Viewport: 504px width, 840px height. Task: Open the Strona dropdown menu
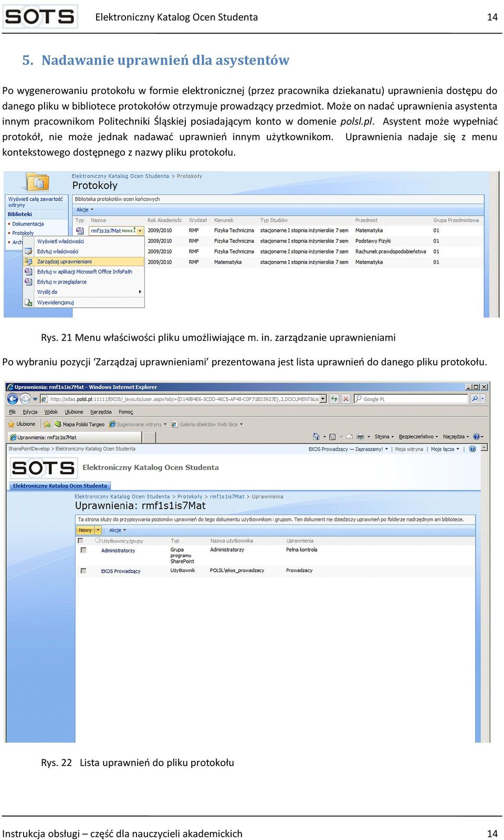[384, 437]
